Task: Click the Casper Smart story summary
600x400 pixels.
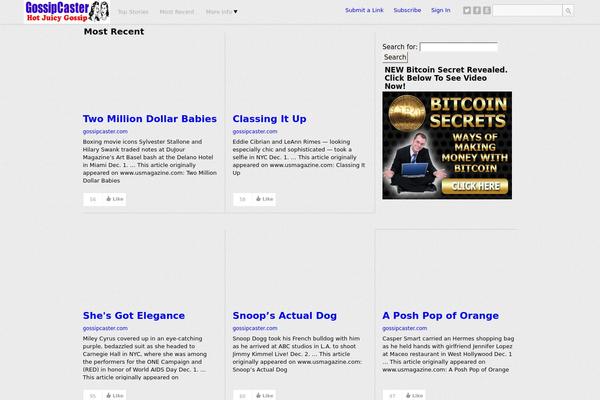Action: pos(448,354)
